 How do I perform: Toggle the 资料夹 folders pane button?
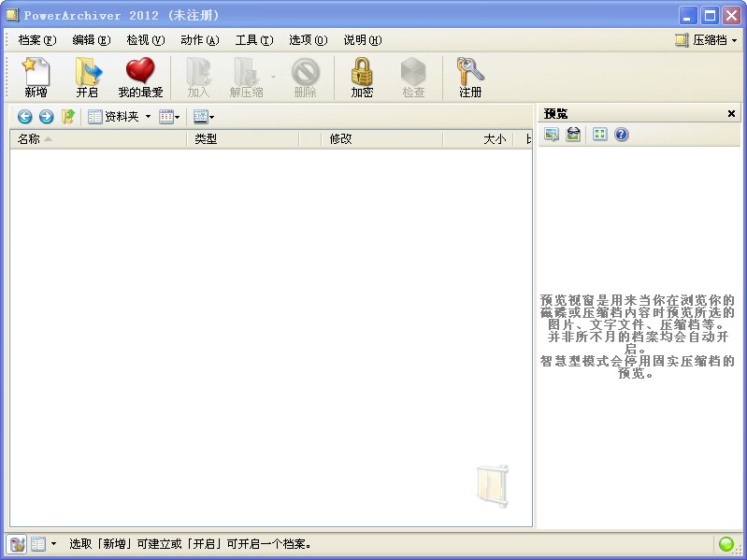[x=113, y=117]
